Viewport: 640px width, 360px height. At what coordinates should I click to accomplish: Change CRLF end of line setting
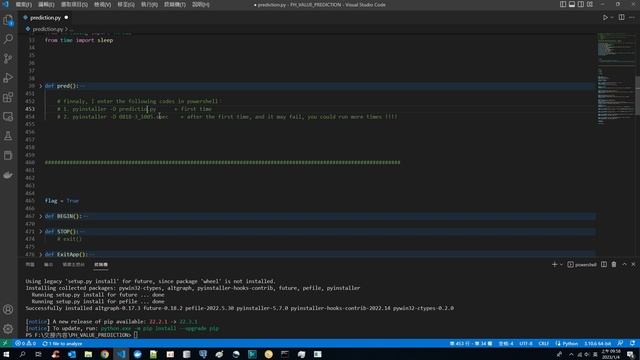(x=543, y=343)
